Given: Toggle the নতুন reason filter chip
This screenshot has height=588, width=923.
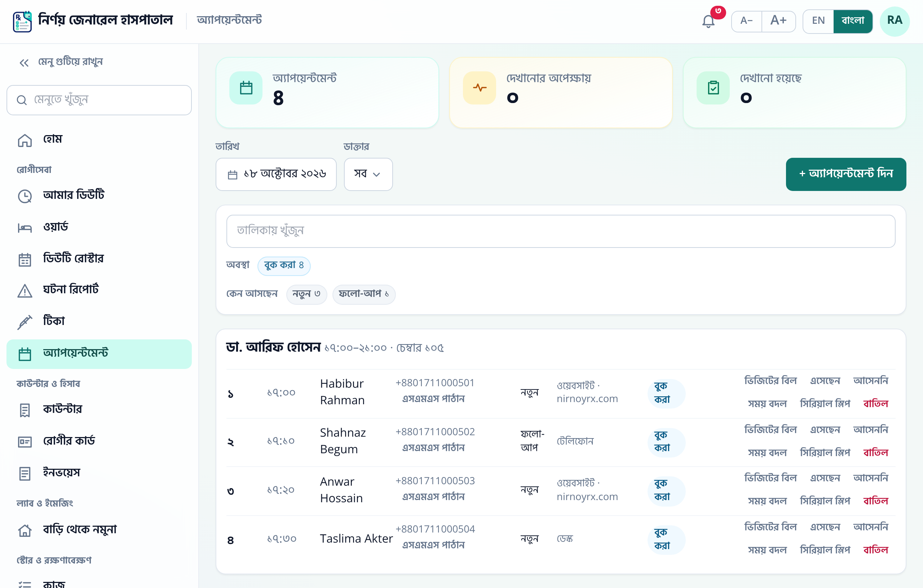Looking at the screenshot, I should click(306, 294).
